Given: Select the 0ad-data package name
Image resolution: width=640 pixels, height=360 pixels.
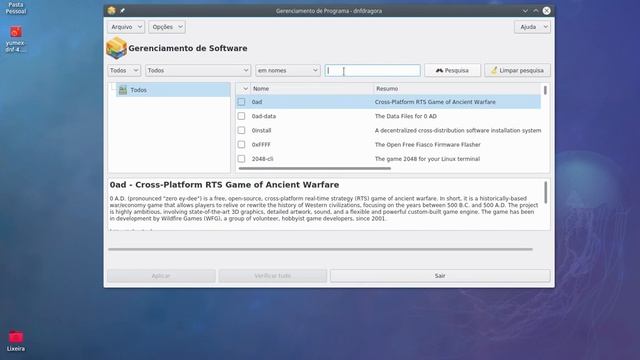Looking at the screenshot, I should pyautogui.click(x=264, y=116).
